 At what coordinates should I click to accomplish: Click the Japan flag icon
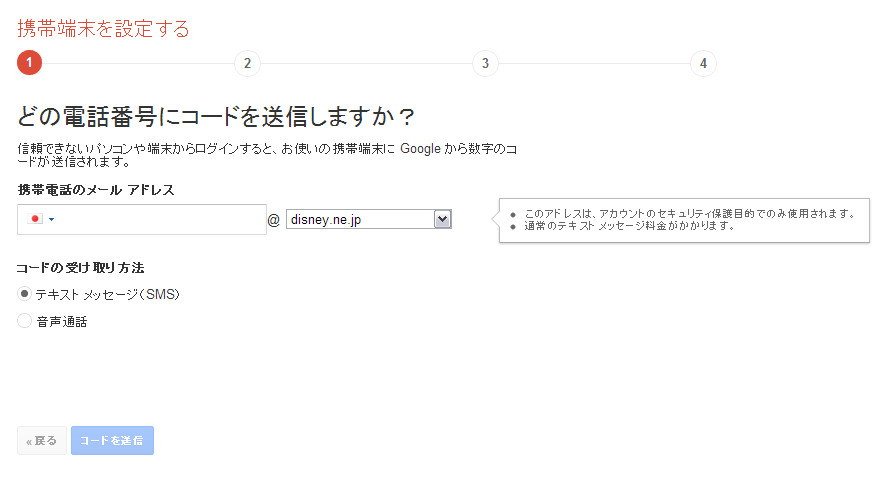36,219
